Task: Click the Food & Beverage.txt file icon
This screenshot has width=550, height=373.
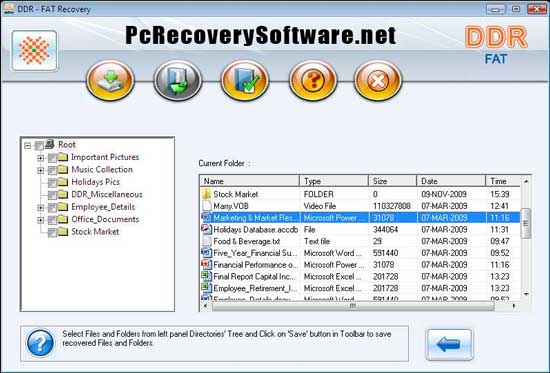Action: point(207,241)
